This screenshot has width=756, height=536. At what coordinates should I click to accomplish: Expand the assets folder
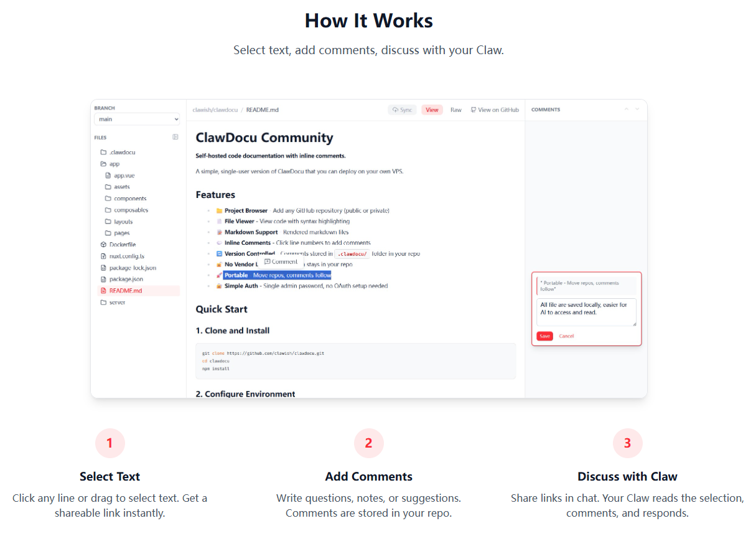click(x=118, y=187)
